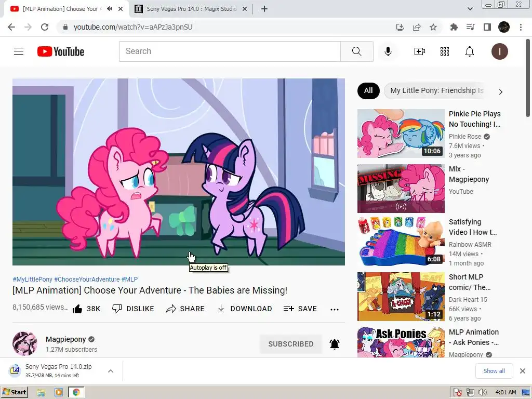
Task: Open the notifications bell in the header
Action: click(x=469, y=51)
